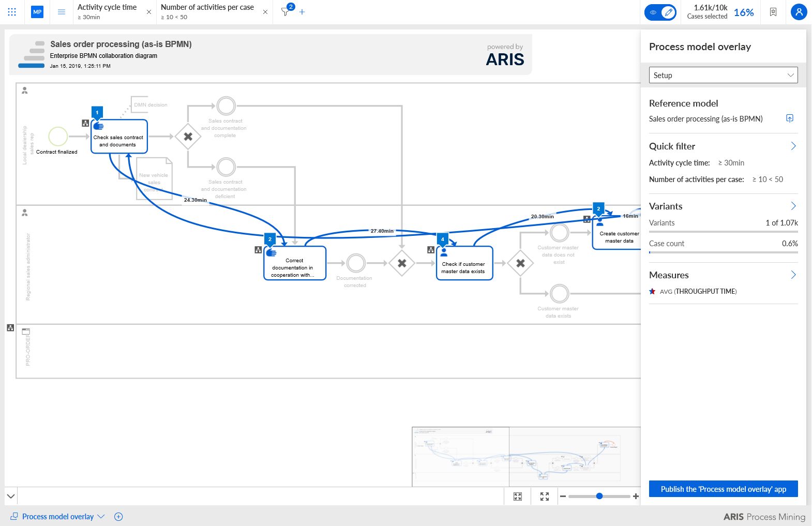The width and height of the screenshot is (812, 526).
Task: Fit the diagram to the window
Action: (x=518, y=497)
